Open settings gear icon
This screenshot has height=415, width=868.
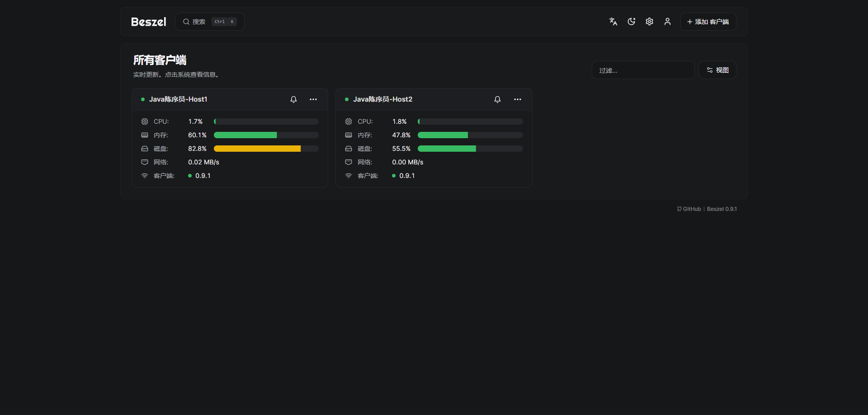(x=649, y=22)
